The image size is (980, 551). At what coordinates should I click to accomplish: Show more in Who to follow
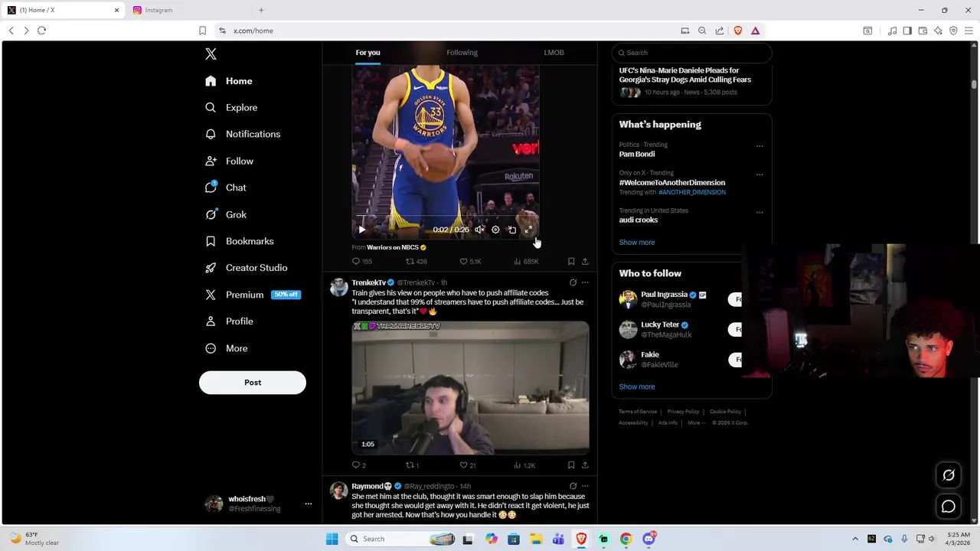tap(637, 387)
